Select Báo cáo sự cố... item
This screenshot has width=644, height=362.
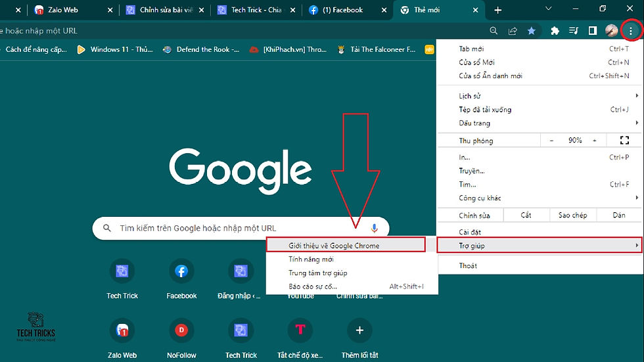tap(352, 286)
